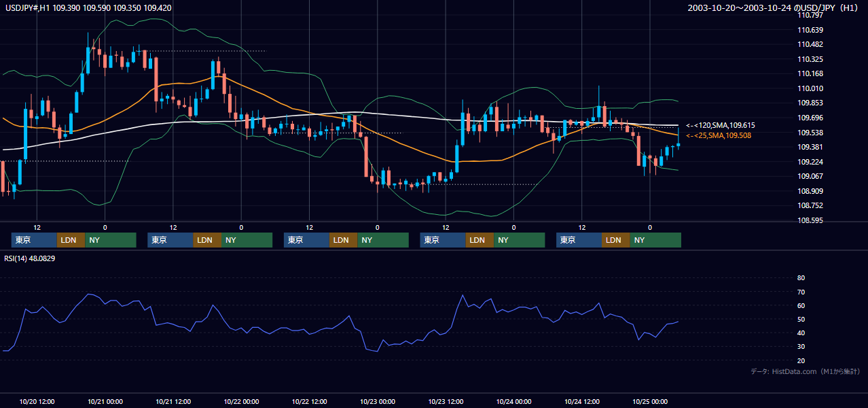Viewport: 868px width, 408px height.
Task: Select the 10/23 00:00 time axis label
Action: tap(378, 401)
